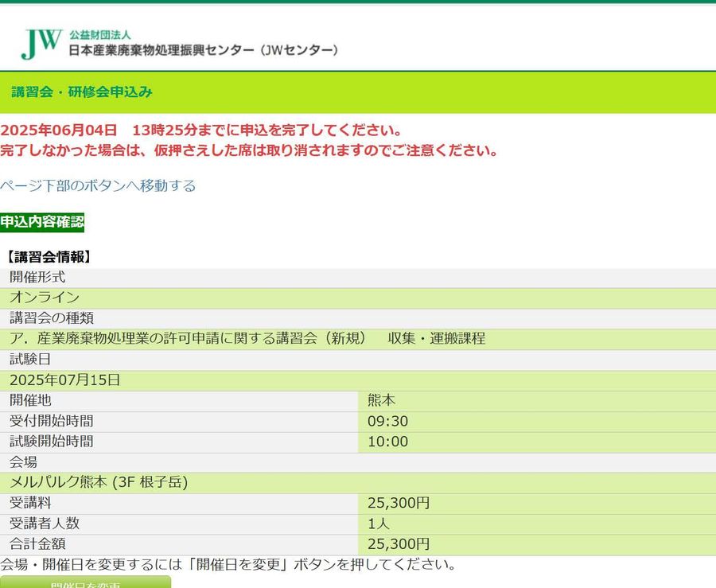Click the 受講者人数 label
The width and height of the screenshot is (716, 588).
pos(45,524)
